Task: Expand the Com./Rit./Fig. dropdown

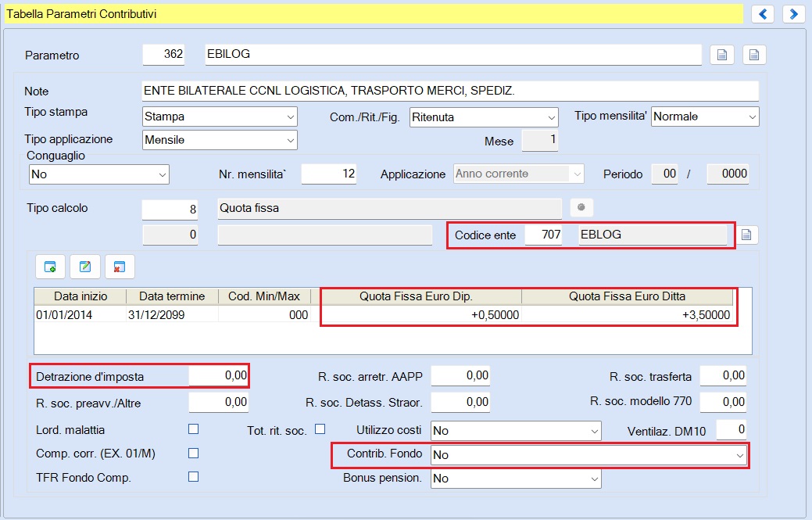Action: point(484,117)
